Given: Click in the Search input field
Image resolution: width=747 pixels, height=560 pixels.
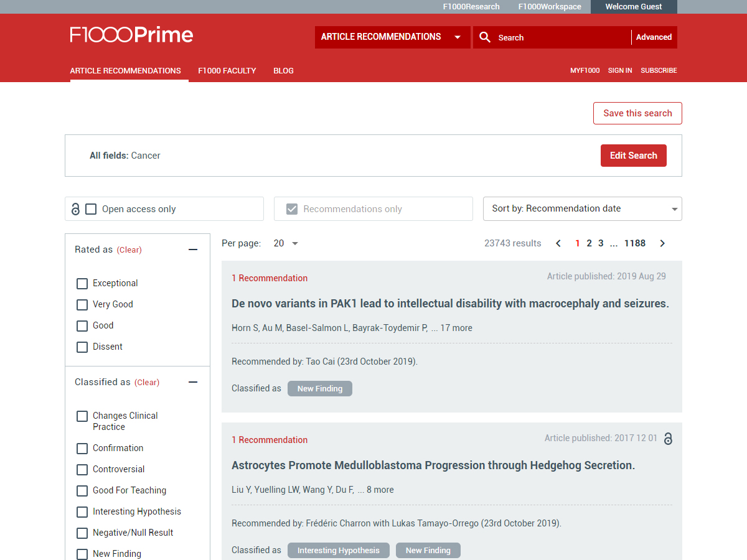Looking at the screenshot, I should 560,37.
